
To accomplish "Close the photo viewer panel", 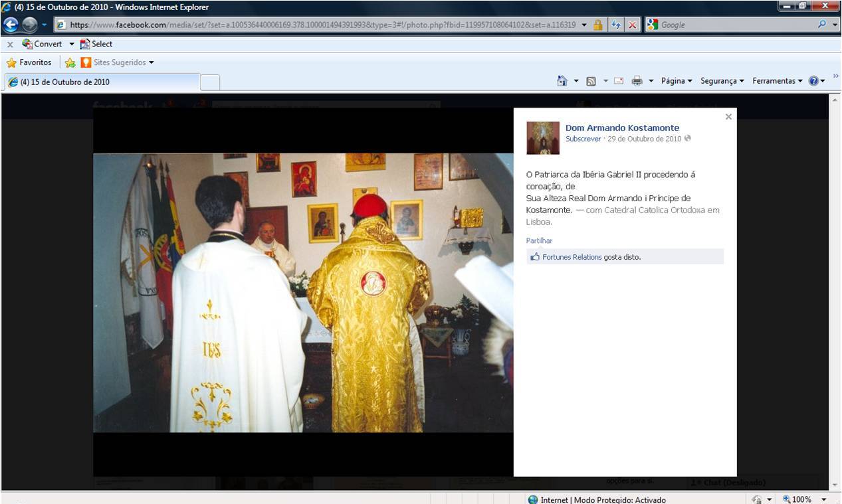I will (x=728, y=117).
